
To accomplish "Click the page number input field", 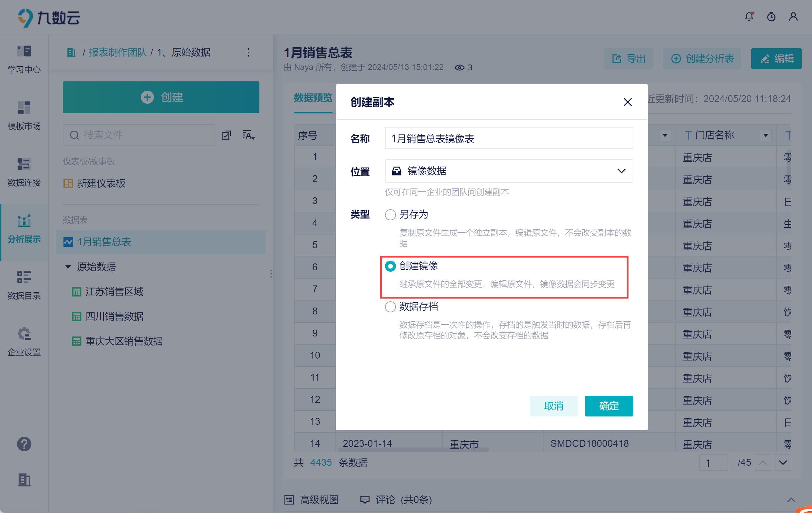I will 713,463.
